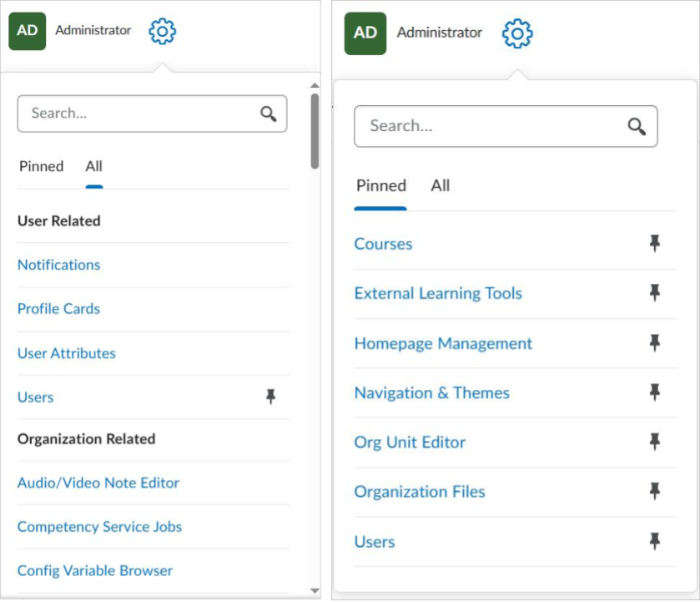The image size is (700, 602).
Task: Toggle the pin for Navigation & Themes
Action: [655, 392]
